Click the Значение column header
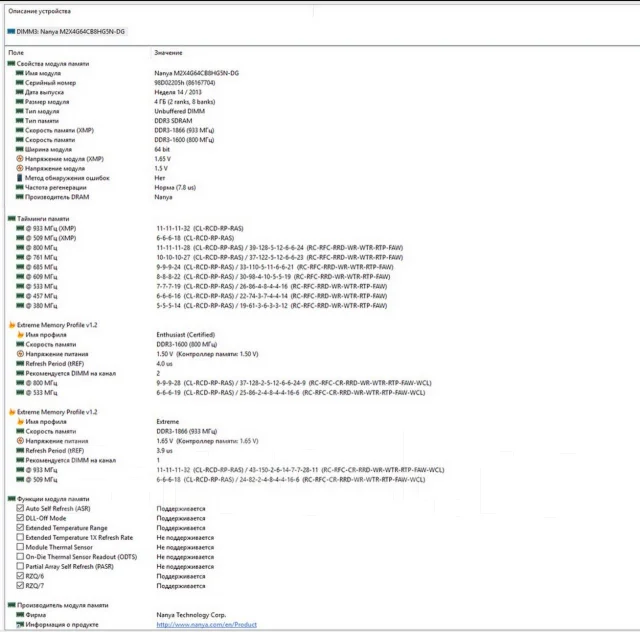 coord(168,53)
